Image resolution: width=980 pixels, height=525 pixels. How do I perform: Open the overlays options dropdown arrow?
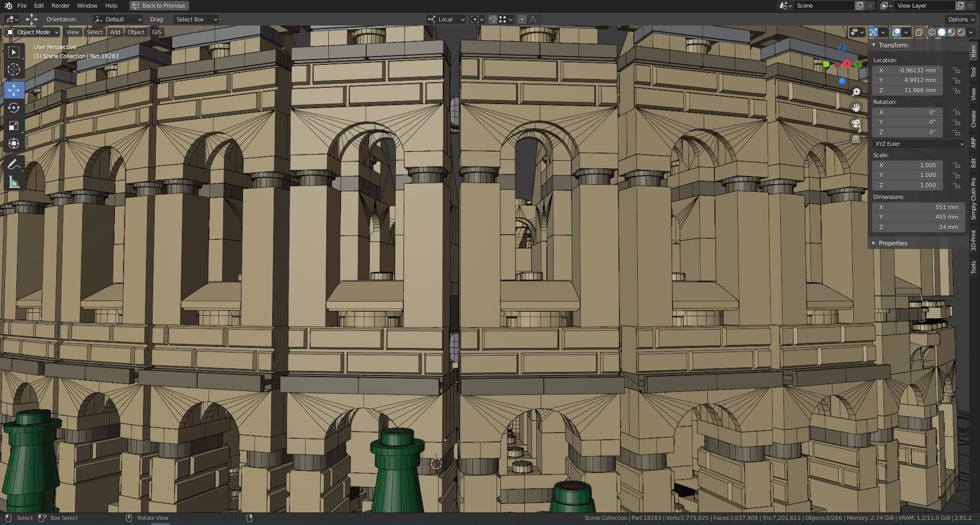[x=905, y=32]
